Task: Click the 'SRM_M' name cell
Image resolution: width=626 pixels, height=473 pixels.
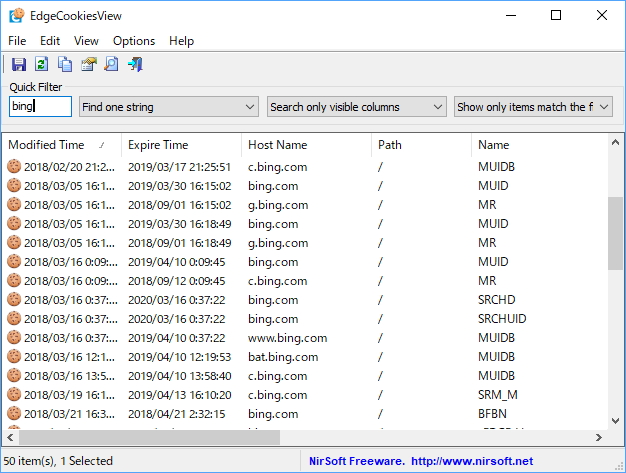Action: pyautogui.click(x=498, y=395)
